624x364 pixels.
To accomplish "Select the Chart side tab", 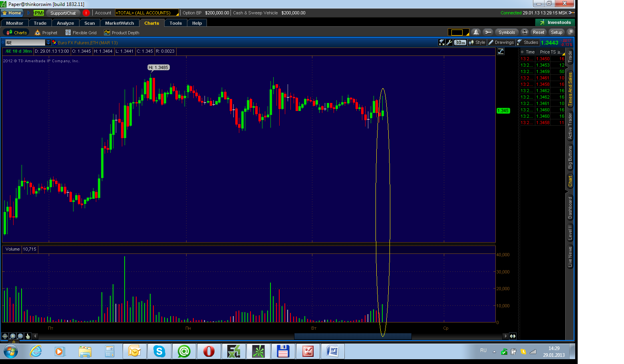I will (x=570, y=181).
